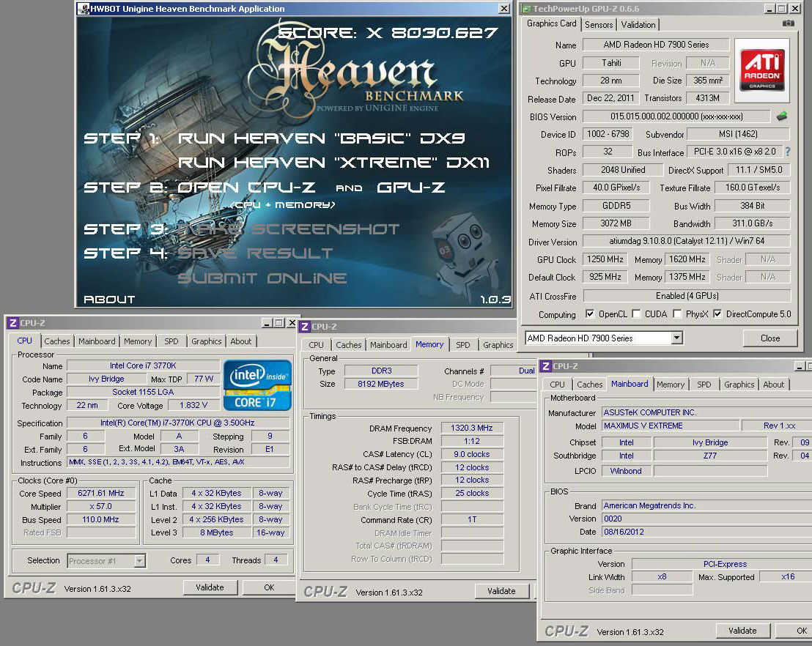The image size is (812, 646).
Task: Minimize the GPU-Z window
Action: pos(769,9)
